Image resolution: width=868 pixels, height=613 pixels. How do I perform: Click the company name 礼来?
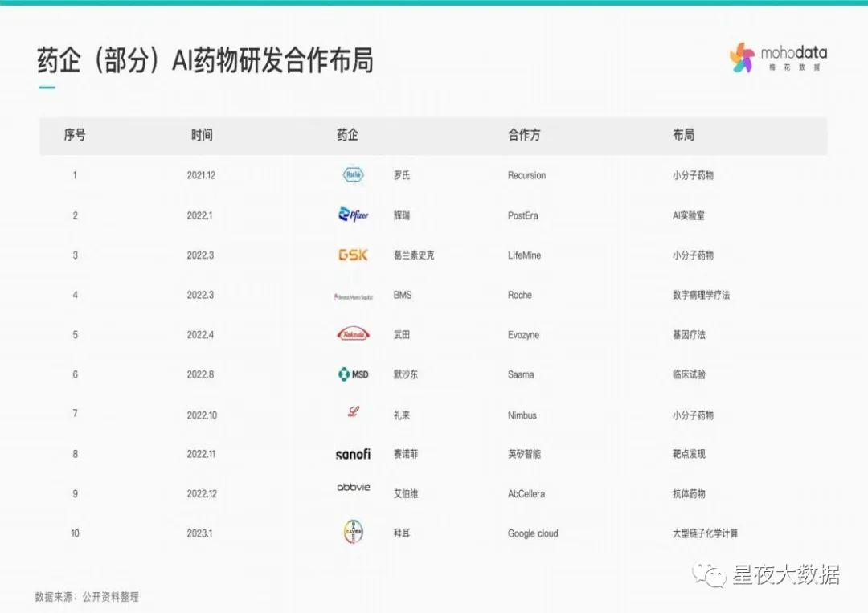402,415
